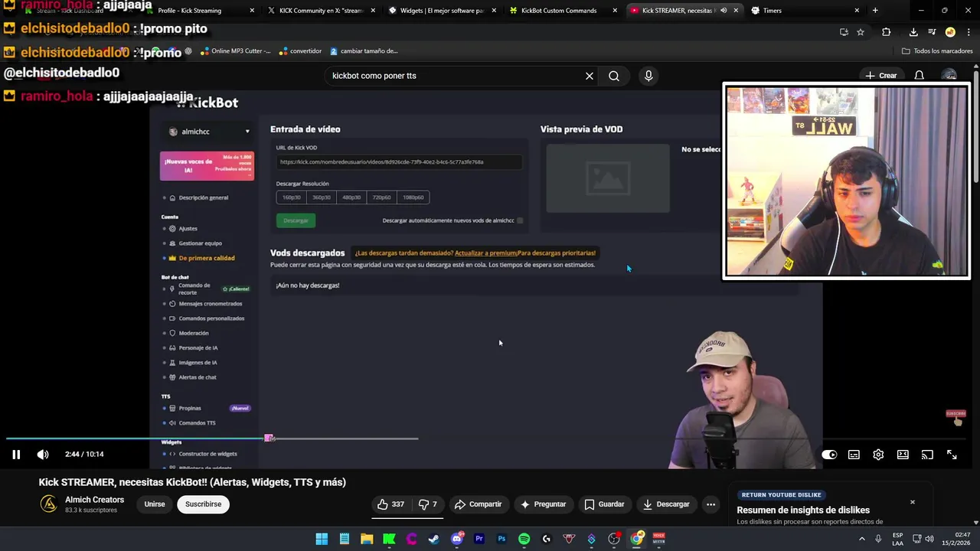
Task: Close the Timers tab
Action: [857, 11]
